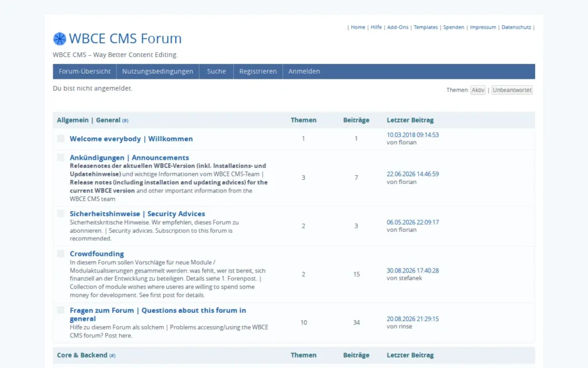Click the Spenden link
The width and height of the screenshot is (588, 368).
[x=454, y=27]
